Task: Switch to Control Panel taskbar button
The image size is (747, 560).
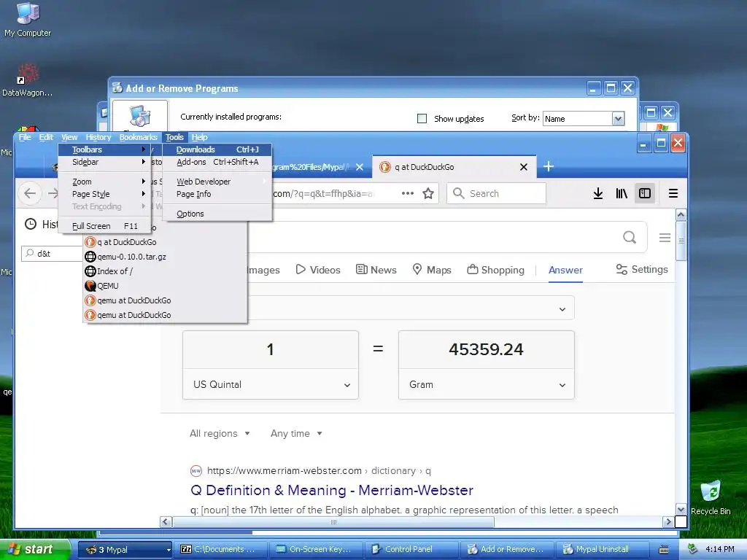Action: (411, 550)
